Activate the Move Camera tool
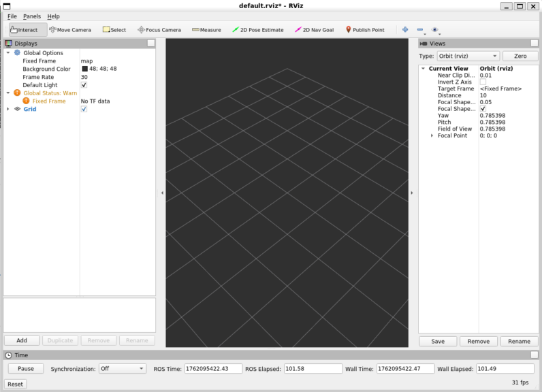 [69, 30]
